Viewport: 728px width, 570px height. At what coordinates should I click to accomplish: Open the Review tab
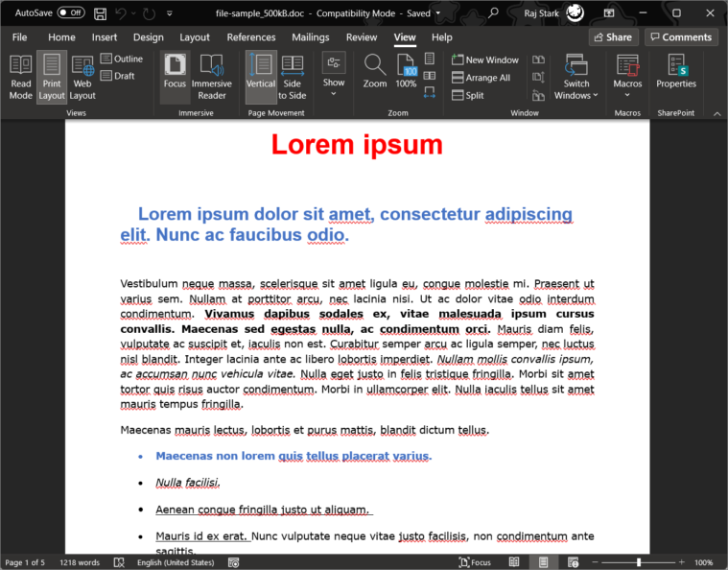(362, 37)
